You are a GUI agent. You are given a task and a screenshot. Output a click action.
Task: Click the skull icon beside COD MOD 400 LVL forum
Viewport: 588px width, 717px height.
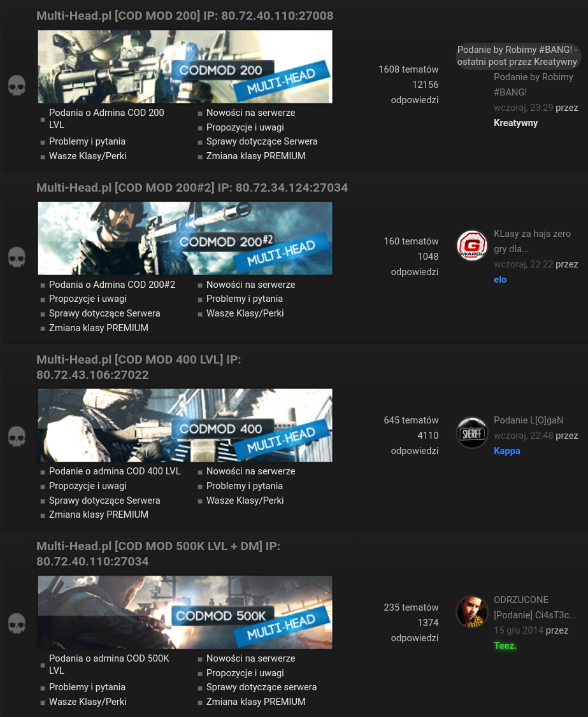(17, 436)
